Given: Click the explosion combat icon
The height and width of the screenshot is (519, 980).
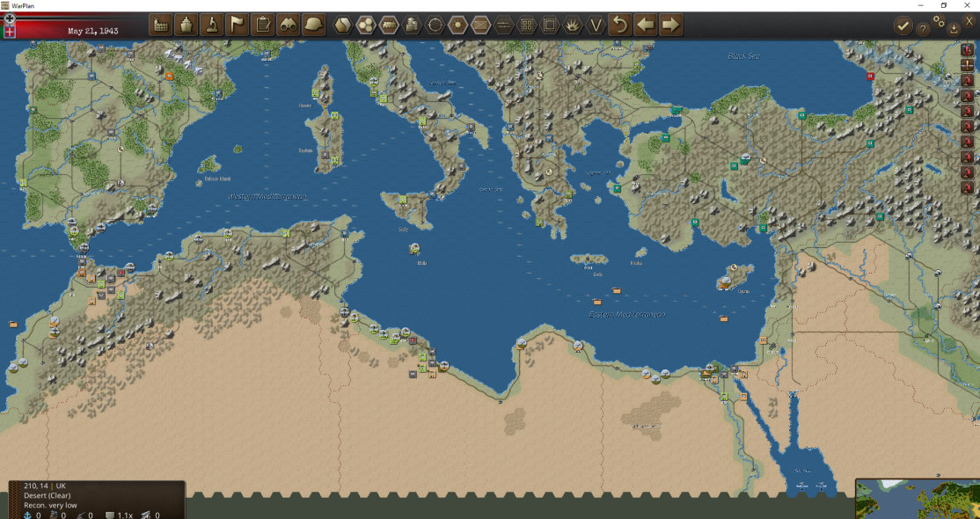Looking at the screenshot, I should [573, 25].
